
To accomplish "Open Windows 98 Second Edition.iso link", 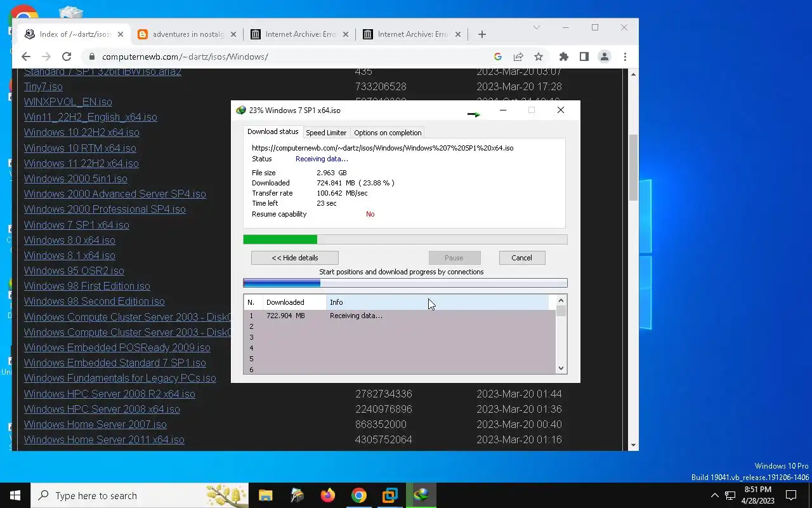I will (95, 301).
